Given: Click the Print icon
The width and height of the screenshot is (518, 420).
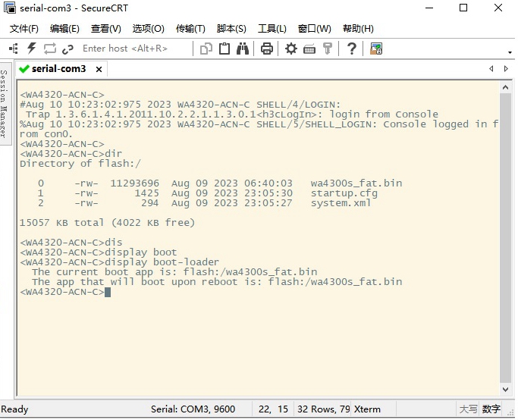Looking at the screenshot, I should pyautogui.click(x=267, y=49).
